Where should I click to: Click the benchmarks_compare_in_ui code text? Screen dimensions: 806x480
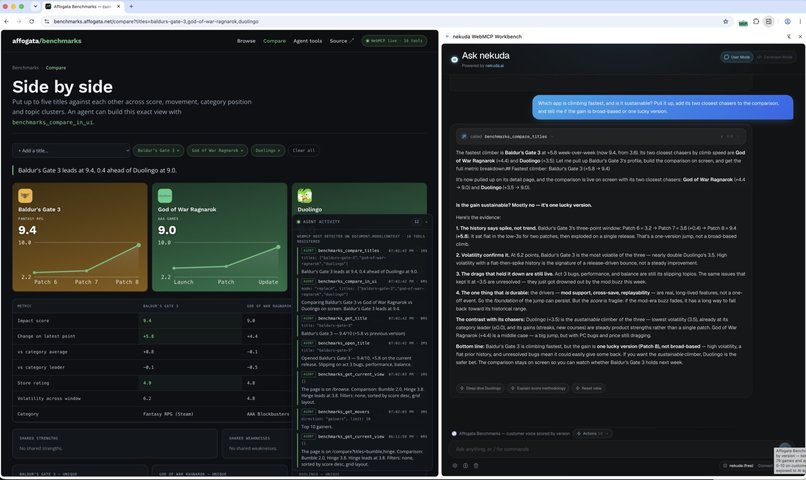pos(53,122)
